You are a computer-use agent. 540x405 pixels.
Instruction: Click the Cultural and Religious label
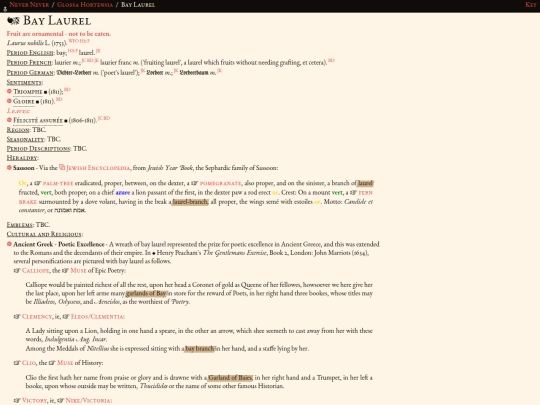pyautogui.click(x=44, y=235)
